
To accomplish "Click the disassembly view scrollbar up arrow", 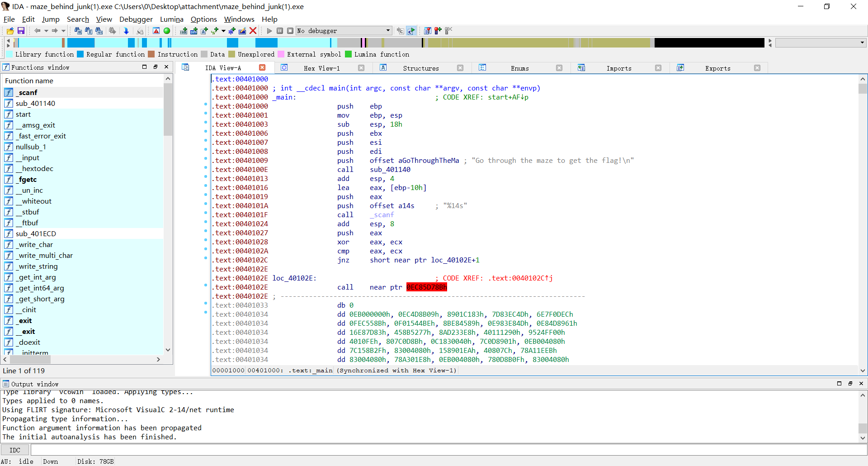I will [863, 79].
